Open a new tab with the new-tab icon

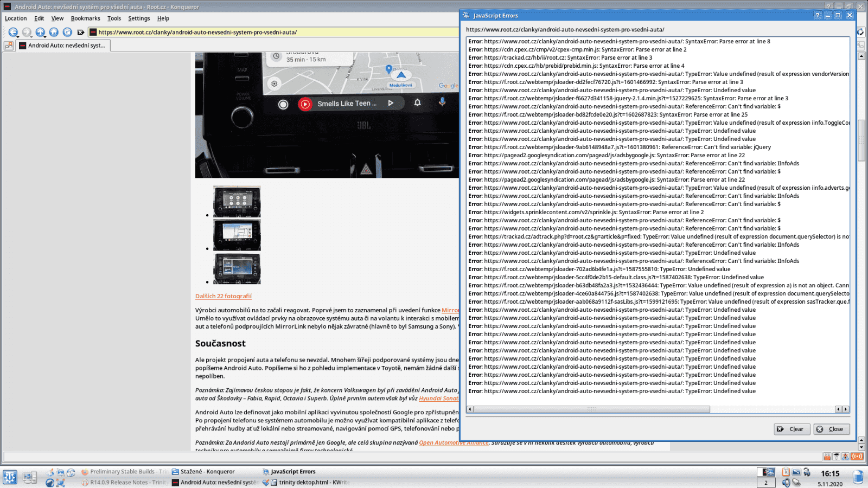[x=9, y=46]
